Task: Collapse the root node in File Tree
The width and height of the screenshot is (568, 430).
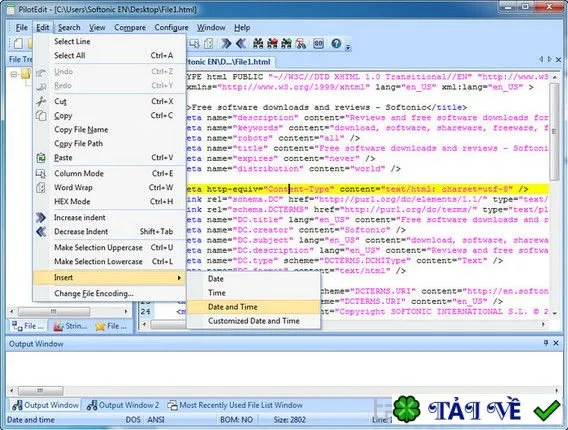Action: (x=14, y=75)
